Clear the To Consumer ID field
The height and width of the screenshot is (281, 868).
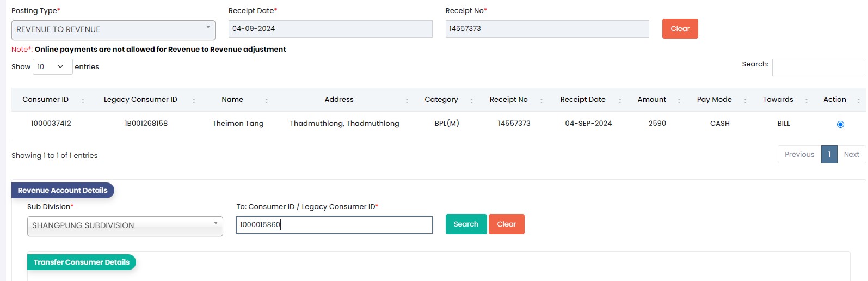pos(506,224)
